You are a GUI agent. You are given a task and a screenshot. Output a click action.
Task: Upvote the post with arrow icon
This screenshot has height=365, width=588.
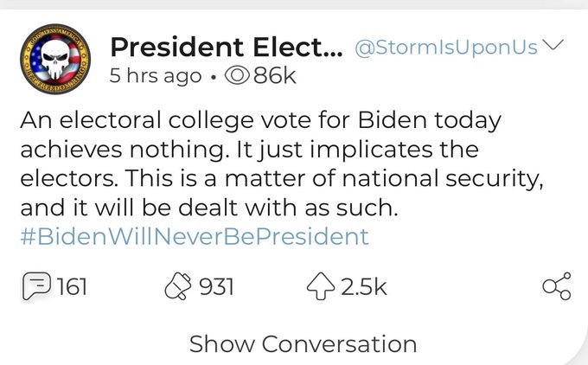(x=321, y=286)
